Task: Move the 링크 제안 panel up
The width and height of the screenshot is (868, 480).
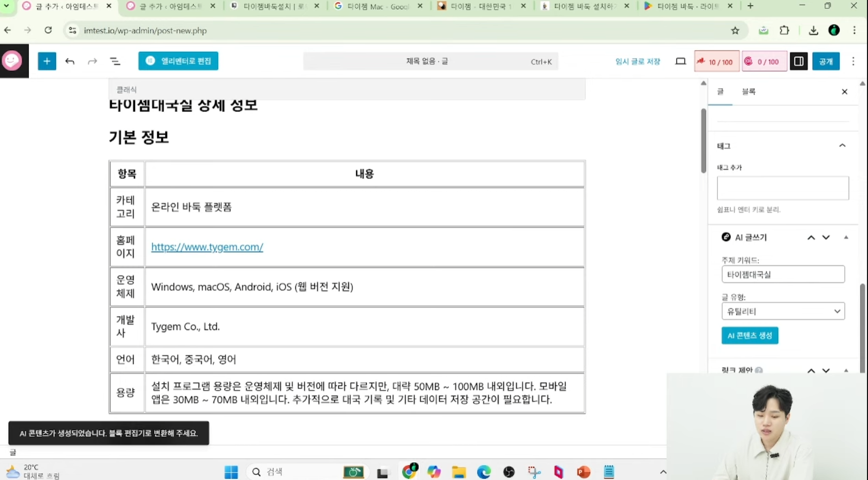Action: [x=811, y=370]
